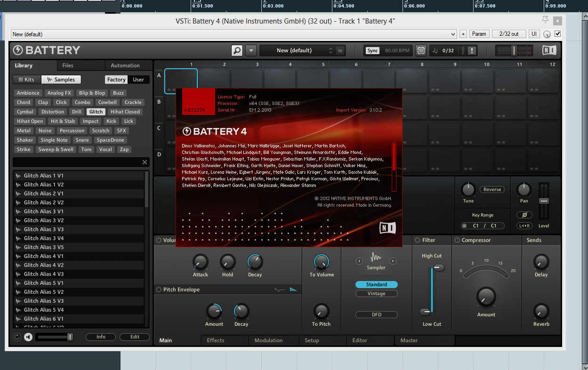Click the Edit button in browser
Screen dimensions: 588x370
coord(135,337)
